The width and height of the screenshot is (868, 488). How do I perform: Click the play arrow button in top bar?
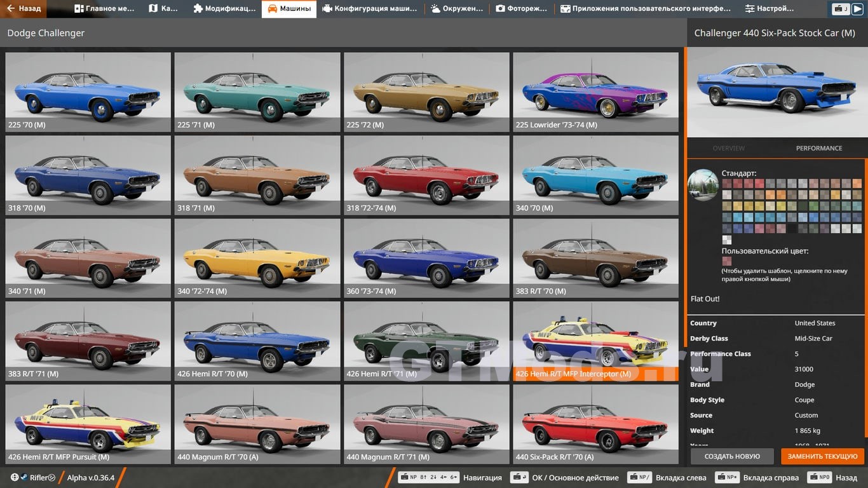point(858,9)
